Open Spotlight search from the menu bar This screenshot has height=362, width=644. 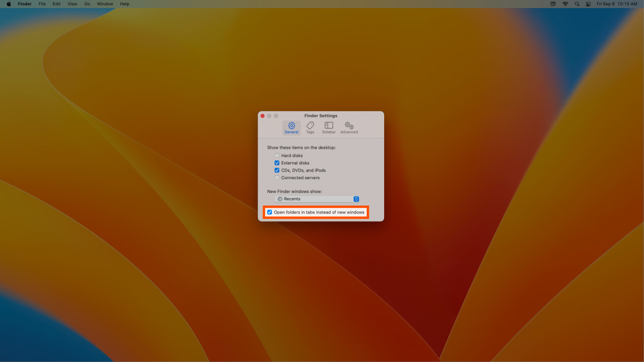click(577, 4)
